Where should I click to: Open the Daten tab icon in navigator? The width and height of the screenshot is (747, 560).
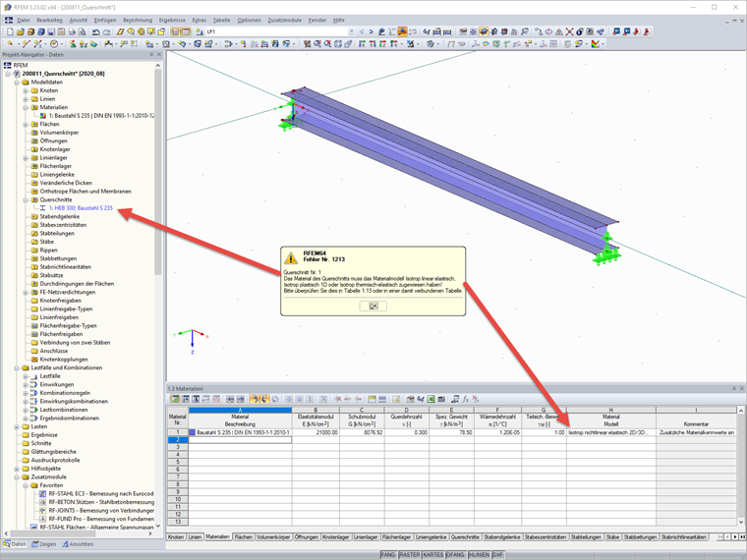[x=15, y=544]
